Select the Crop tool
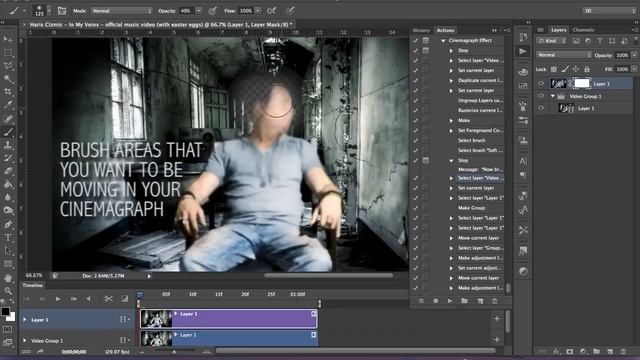The height and width of the screenshot is (360, 640). pyautogui.click(x=8, y=91)
